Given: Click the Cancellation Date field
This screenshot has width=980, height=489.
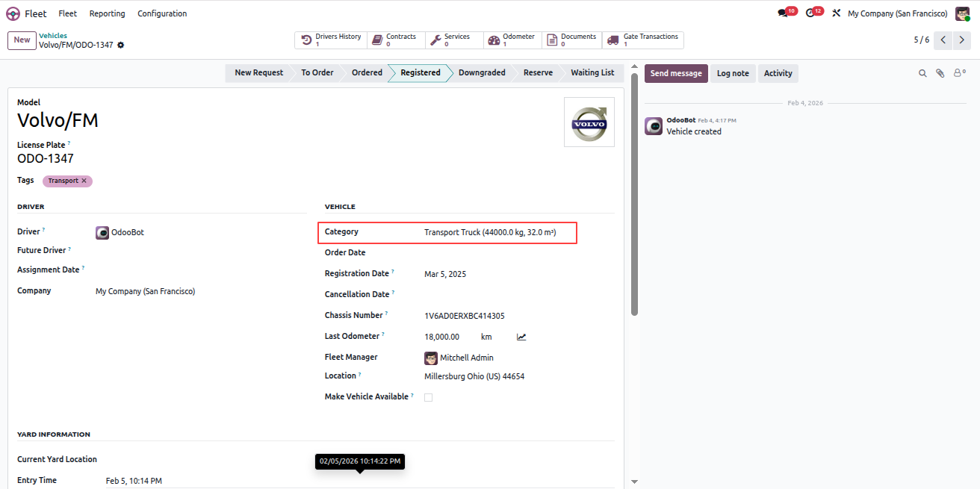Looking at the screenshot, I should point(519,295).
